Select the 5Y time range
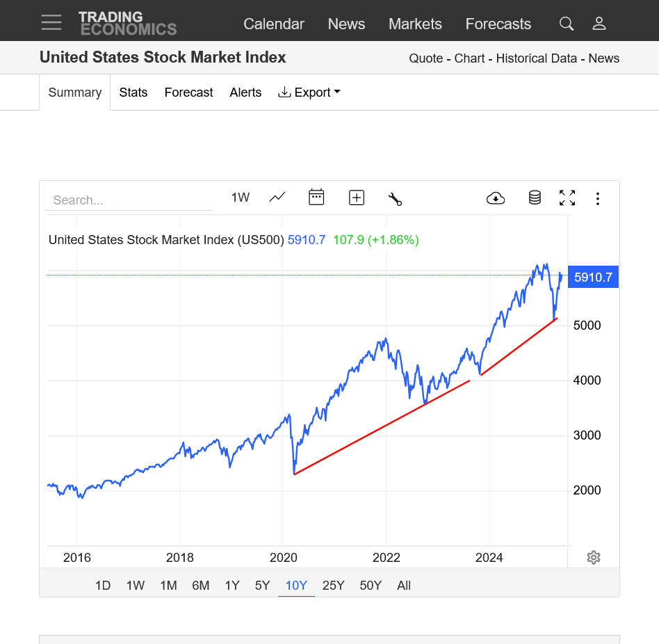The image size is (659, 644). click(x=262, y=586)
